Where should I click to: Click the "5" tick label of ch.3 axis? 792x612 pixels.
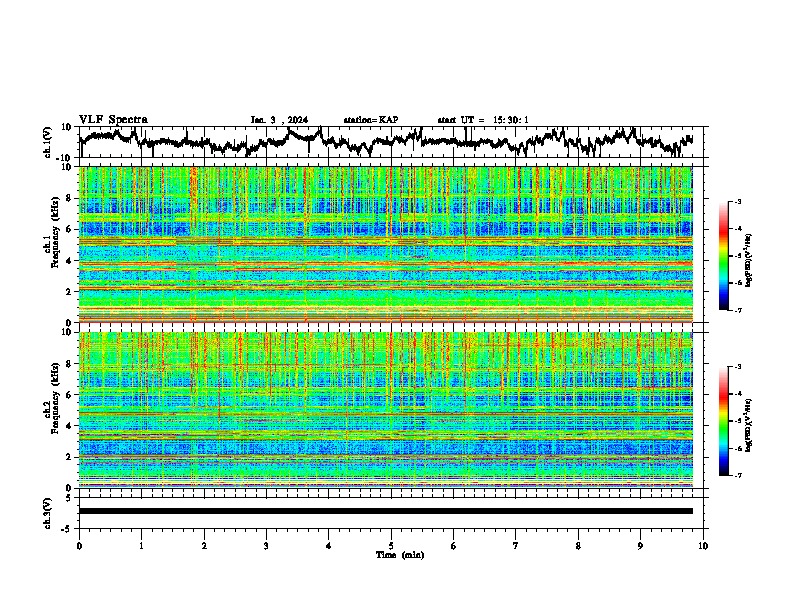tap(68, 498)
